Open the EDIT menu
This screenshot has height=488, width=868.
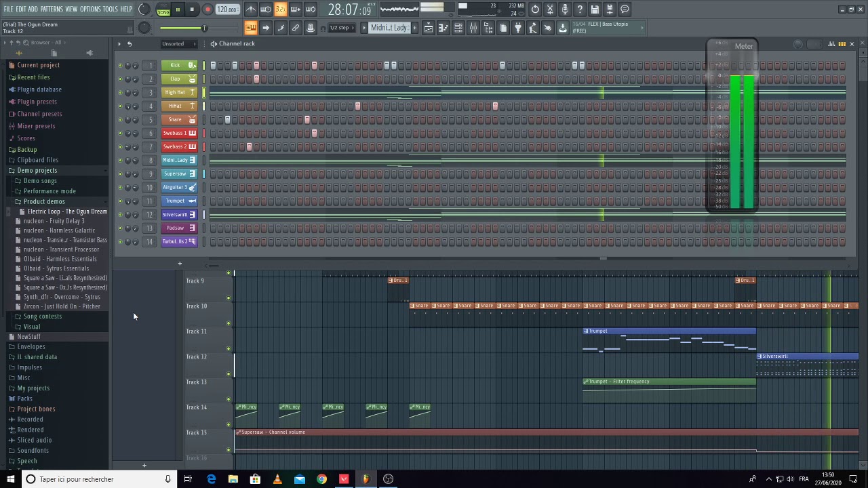(21, 9)
